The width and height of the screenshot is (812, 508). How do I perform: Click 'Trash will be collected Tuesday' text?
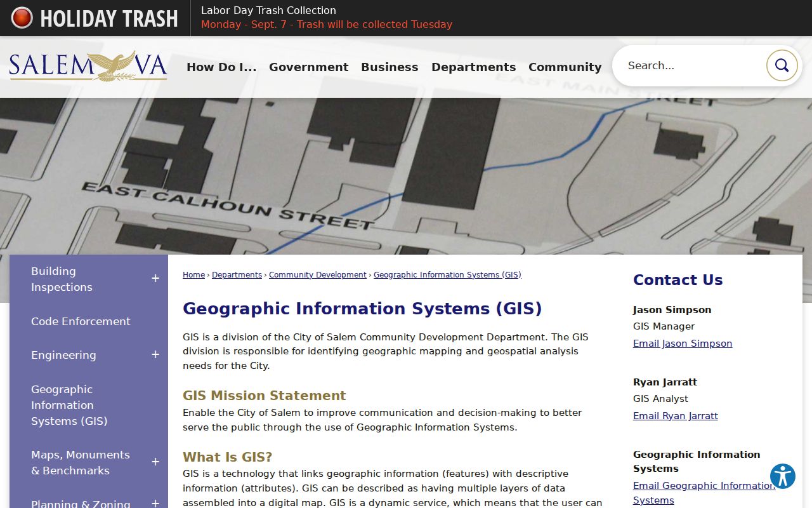click(x=374, y=25)
